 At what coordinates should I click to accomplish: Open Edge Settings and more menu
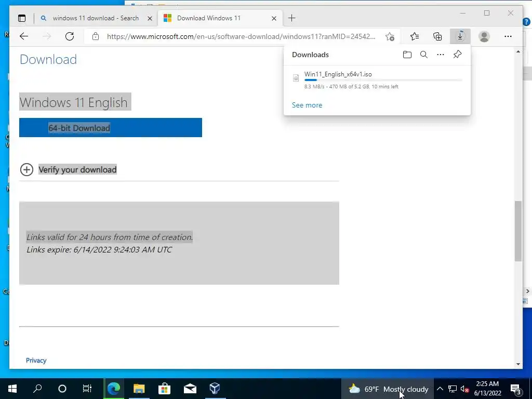(x=508, y=36)
